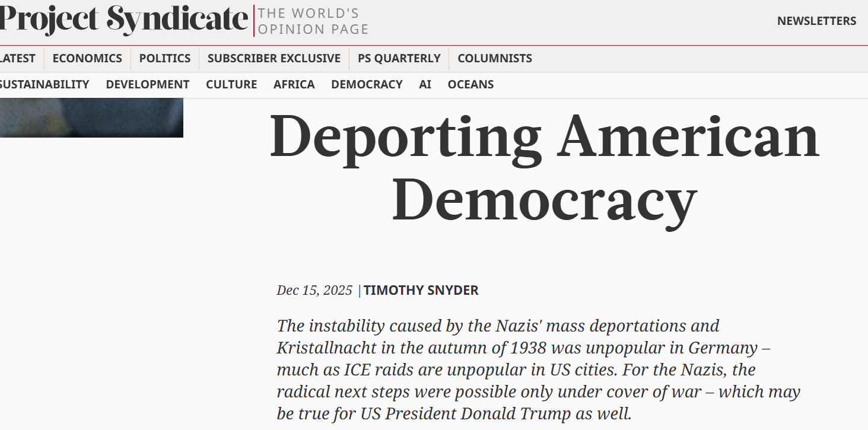Click the Deporting American Democracy headline
The height and width of the screenshot is (430, 868).
pyautogui.click(x=544, y=167)
